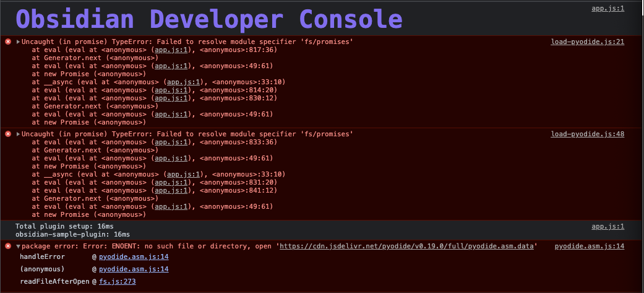Viewport: 644px width, 293px height.
Task: Click the red error icon beside load-pyodide.js:21 error
Action: point(8,42)
